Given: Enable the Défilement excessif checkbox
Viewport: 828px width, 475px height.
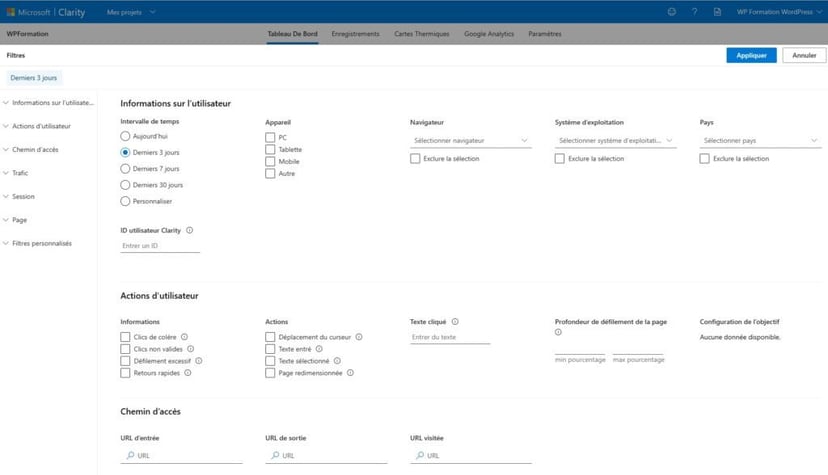Looking at the screenshot, I should (x=125, y=361).
